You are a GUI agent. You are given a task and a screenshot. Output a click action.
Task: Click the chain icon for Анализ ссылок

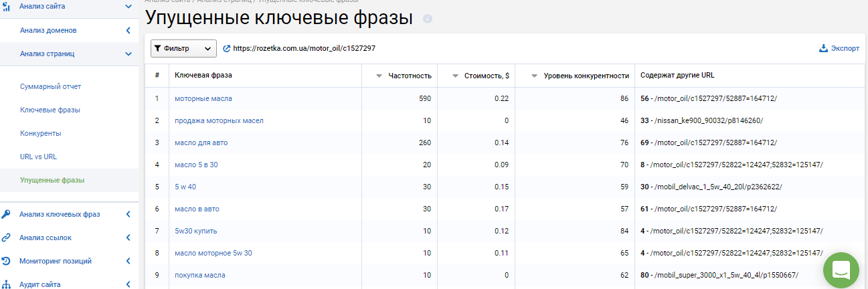point(7,237)
